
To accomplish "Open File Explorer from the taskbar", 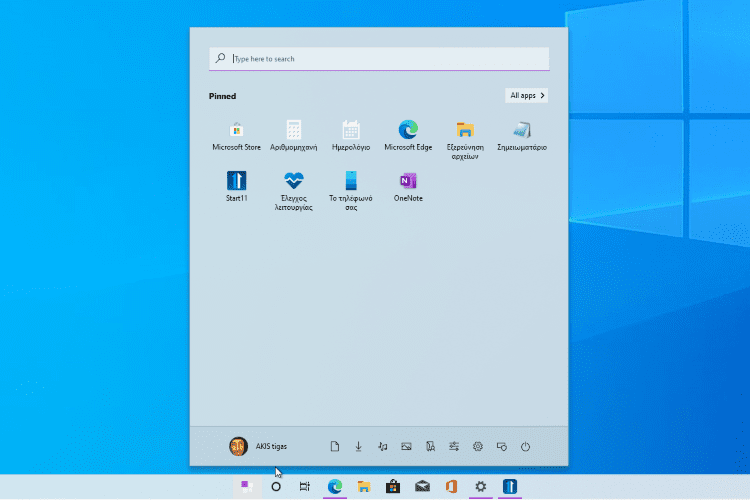I will click(x=364, y=487).
